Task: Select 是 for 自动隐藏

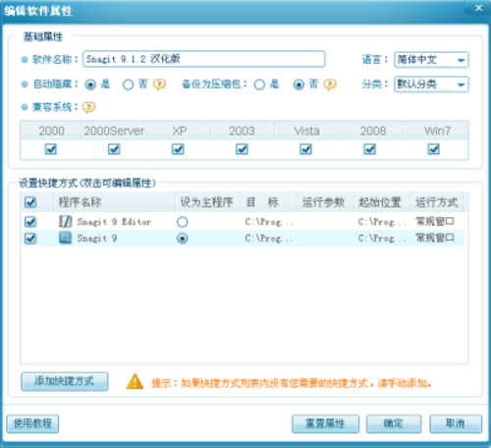Action: 90,84
